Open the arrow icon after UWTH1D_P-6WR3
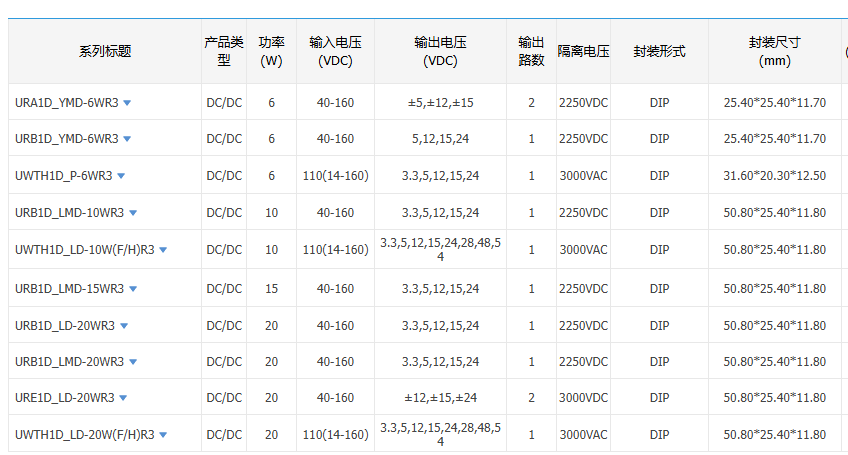Viewport: 848px width, 455px height. tap(121, 176)
